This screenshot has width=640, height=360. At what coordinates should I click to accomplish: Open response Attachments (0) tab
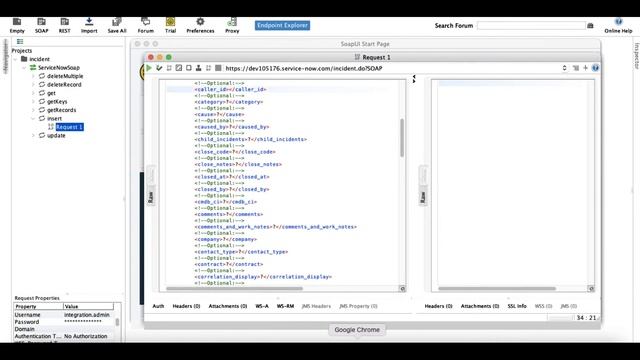pyautogui.click(x=480, y=306)
